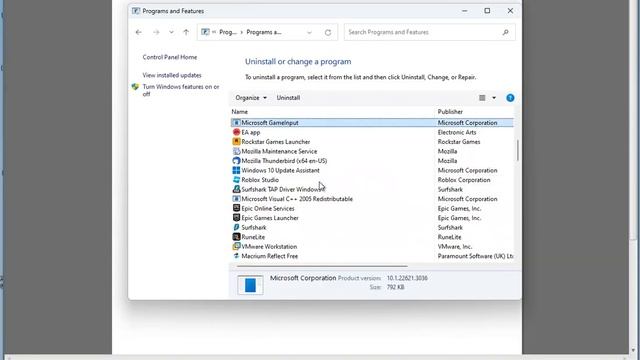Open the Organize dropdown menu
Screen dimensions: 640x360
pos(251,98)
